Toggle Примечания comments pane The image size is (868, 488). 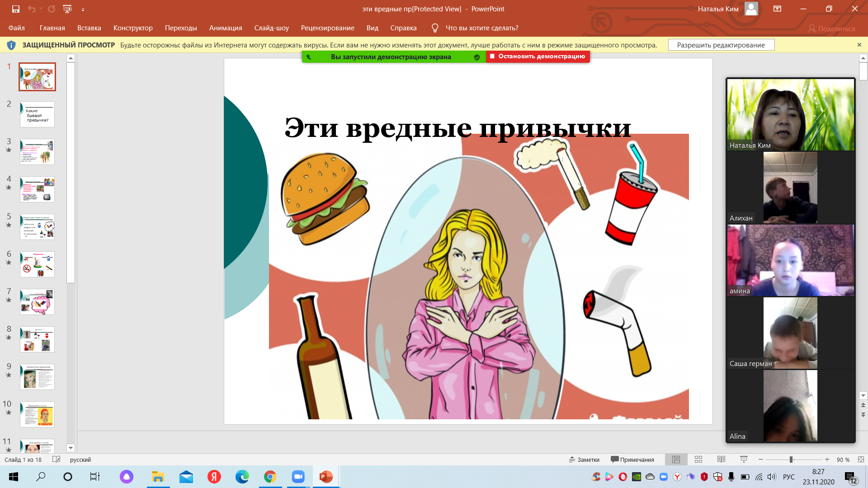click(632, 460)
